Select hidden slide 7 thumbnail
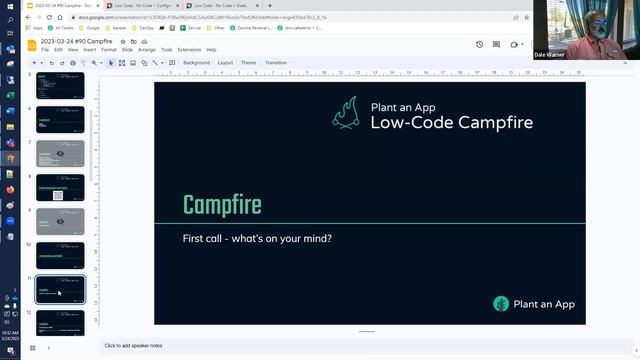The width and height of the screenshot is (640, 360). point(60,153)
